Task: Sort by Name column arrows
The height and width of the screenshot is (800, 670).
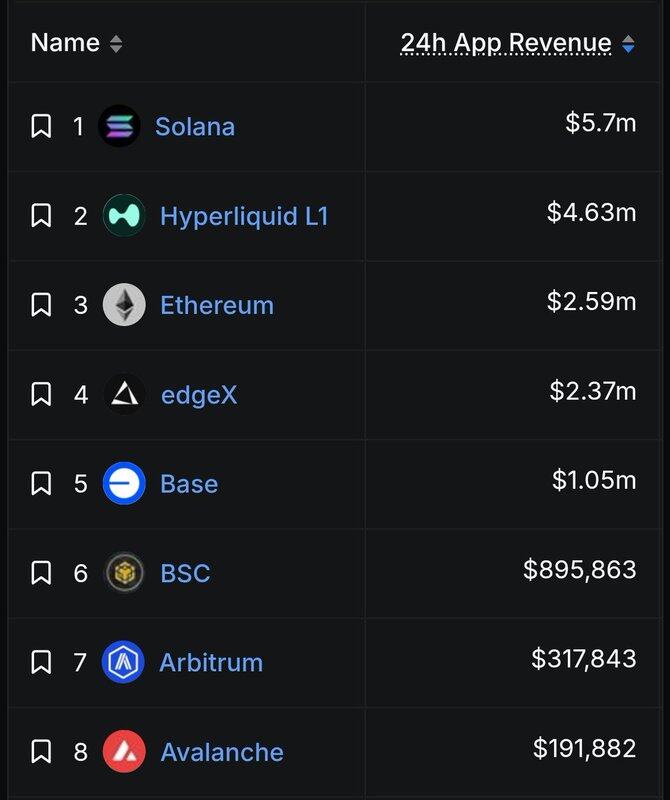Action: (x=116, y=44)
